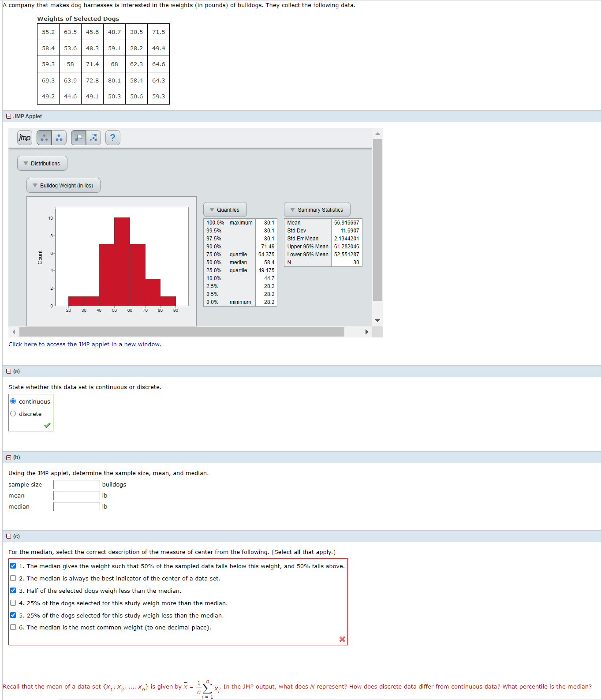
Task: Select the multi-point selection mode icon
Action: (x=59, y=138)
